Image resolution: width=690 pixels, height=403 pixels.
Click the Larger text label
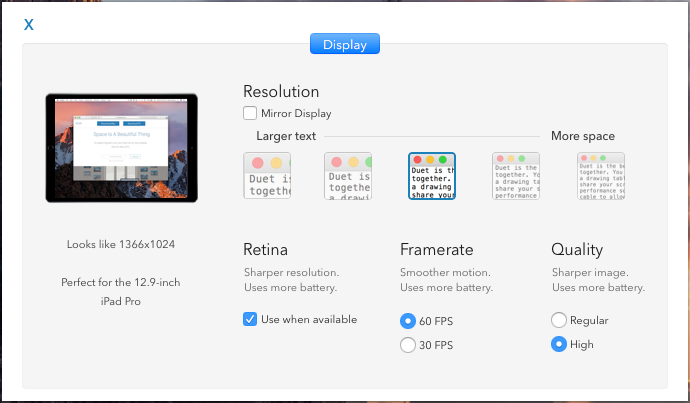(x=286, y=136)
